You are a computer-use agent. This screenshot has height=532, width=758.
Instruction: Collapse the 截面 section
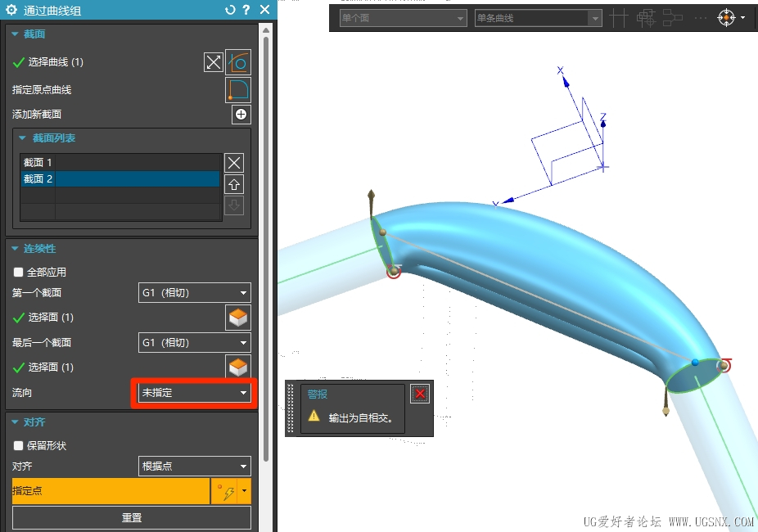[x=15, y=34]
